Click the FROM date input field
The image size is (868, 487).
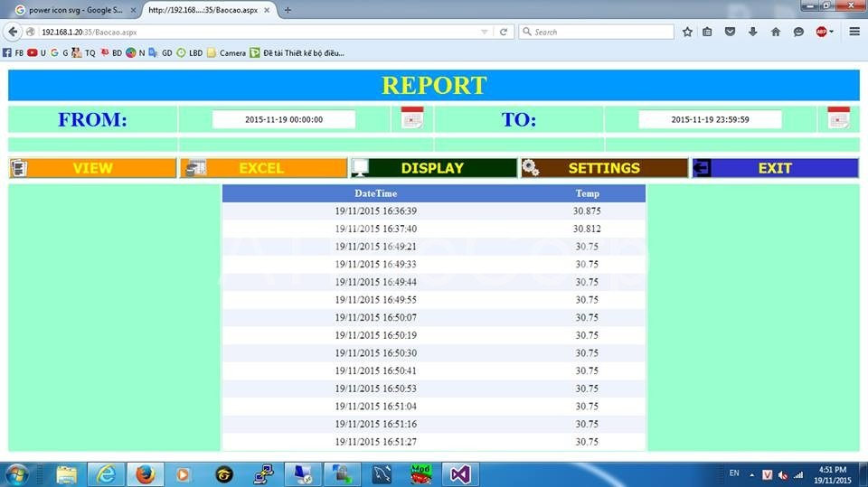(x=284, y=119)
